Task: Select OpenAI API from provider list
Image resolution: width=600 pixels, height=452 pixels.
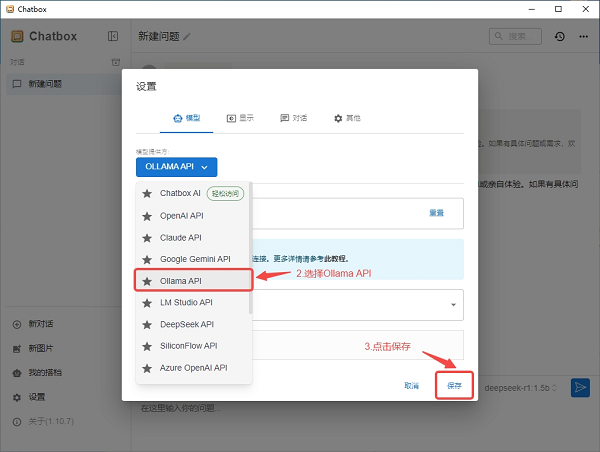Action: tap(193, 216)
